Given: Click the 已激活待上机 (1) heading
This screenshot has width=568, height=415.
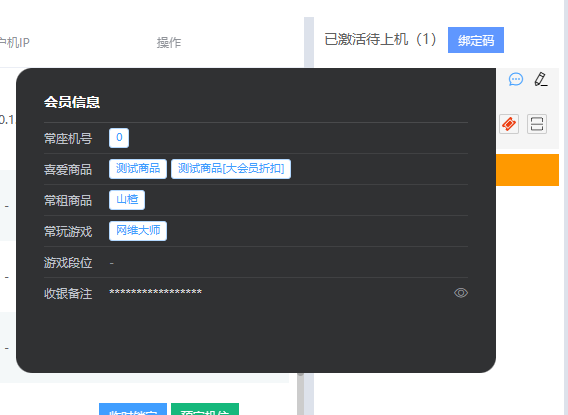Looking at the screenshot, I should 380,39.
